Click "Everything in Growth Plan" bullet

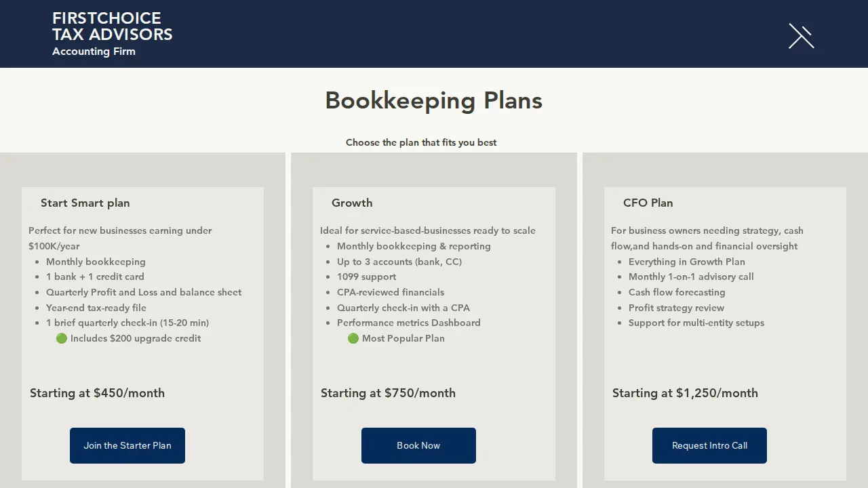[687, 262]
